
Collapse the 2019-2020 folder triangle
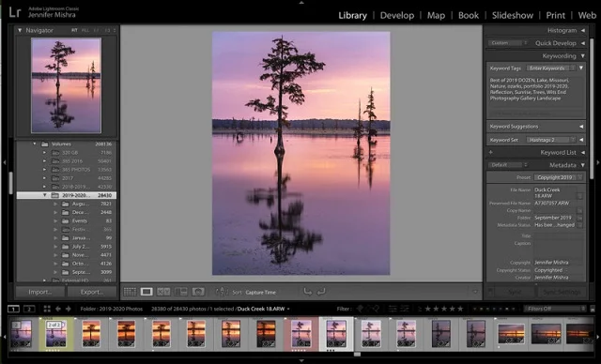coord(44,195)
